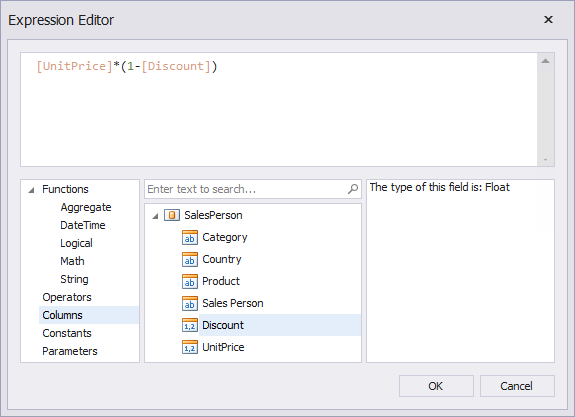Select the Columns category
Image resolution: width=575 pixels, height=417 pixels.
click(x=89, y=315)
